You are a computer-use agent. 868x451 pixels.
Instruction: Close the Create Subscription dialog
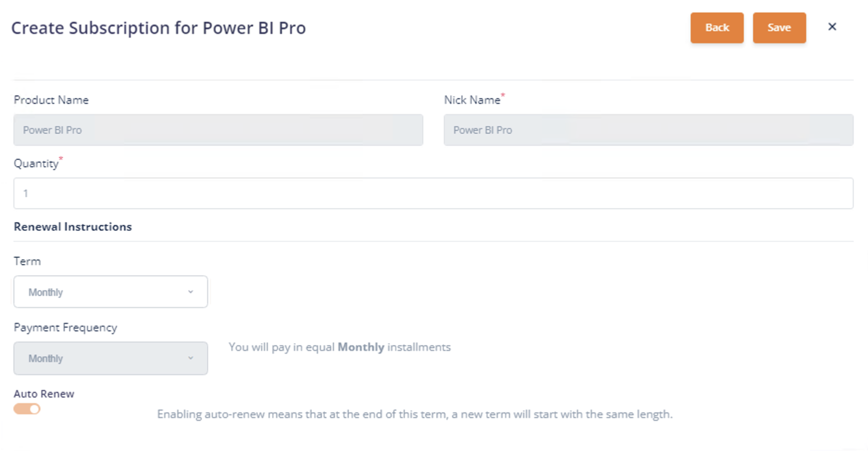coord(832,27)
